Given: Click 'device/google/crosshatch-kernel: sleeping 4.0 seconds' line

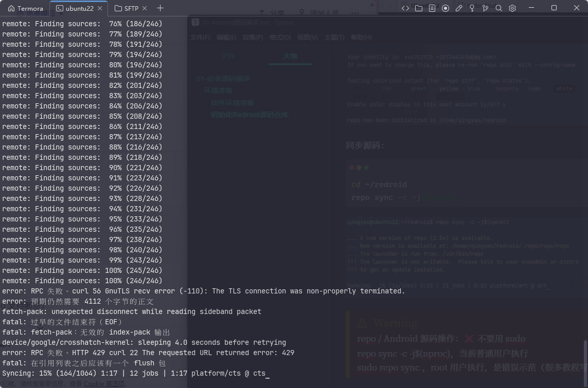Looking at the screenshot, I should 144,342.
